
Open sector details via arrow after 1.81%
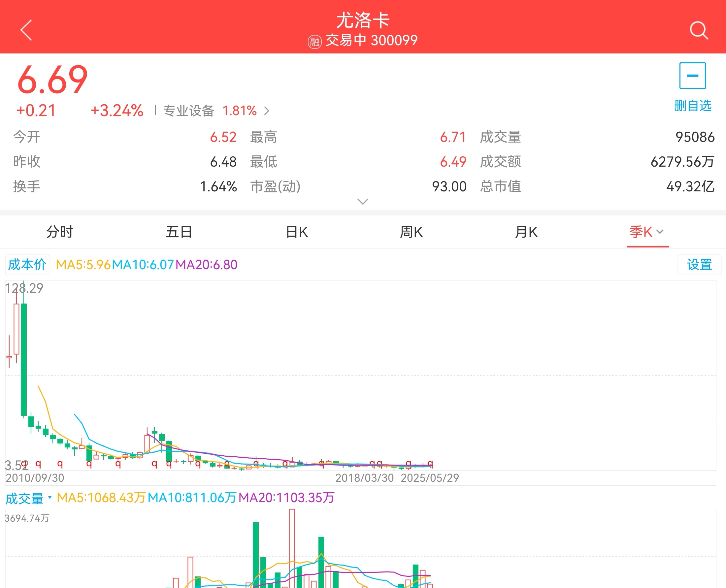267,111
